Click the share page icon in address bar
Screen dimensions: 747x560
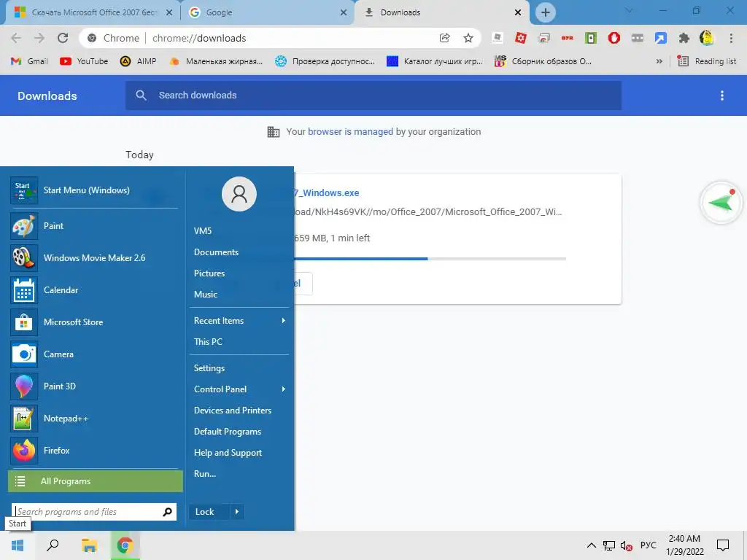click(444, 38)
